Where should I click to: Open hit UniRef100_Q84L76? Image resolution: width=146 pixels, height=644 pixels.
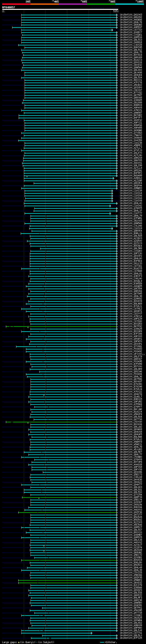click(x=131, y=22)
